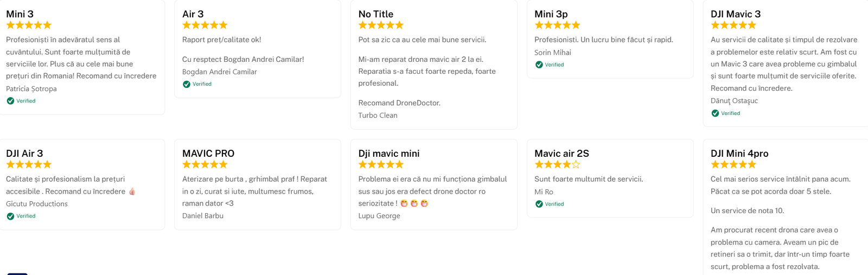868x275 pixels.
Task: Open the DJI Mavic 3 review title
Action: point(736,14)
